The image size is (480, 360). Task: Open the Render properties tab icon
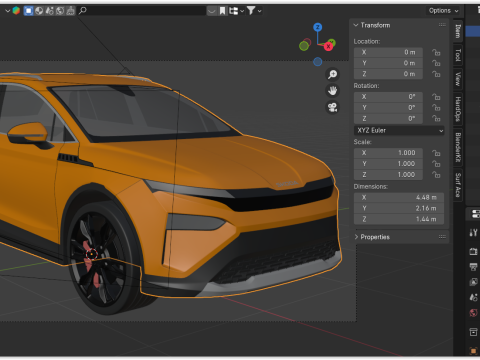click(473, 251)
